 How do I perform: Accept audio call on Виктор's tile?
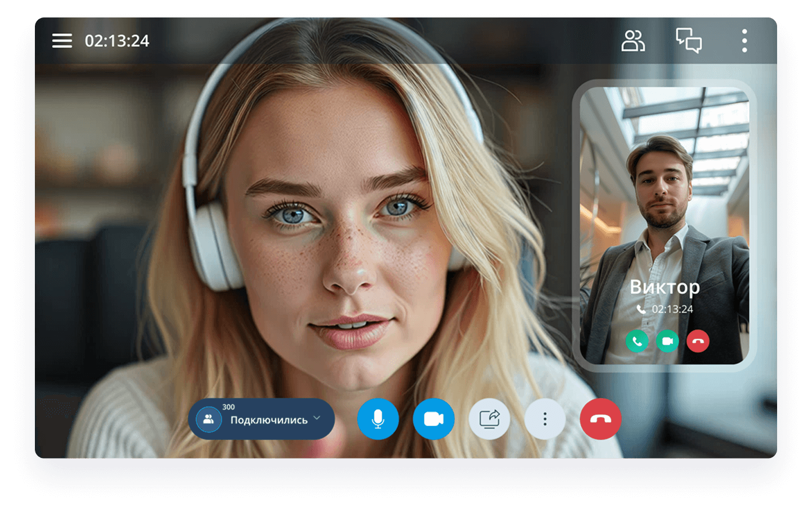point(637,341)
